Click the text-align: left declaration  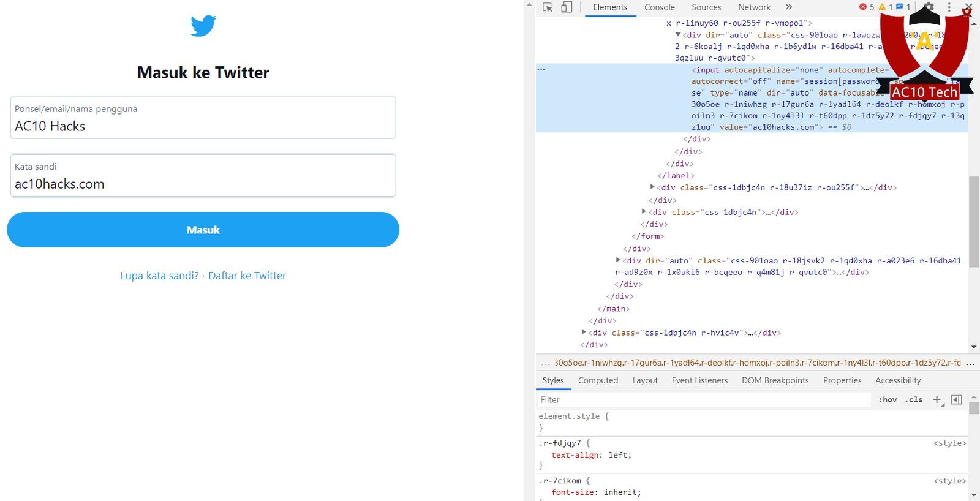[591, 455]
